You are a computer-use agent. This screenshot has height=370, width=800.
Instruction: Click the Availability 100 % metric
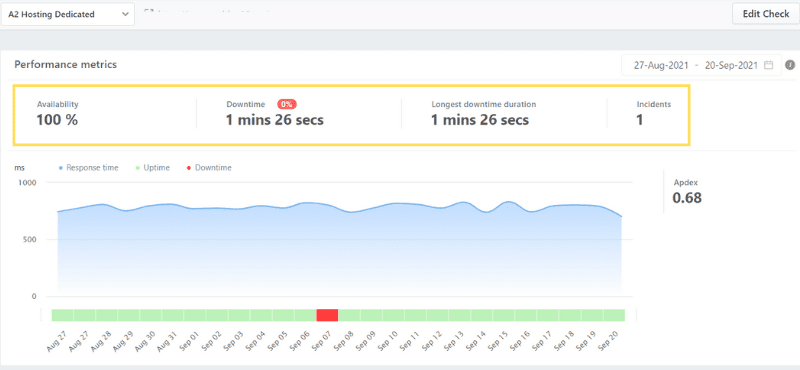(57, 113)
